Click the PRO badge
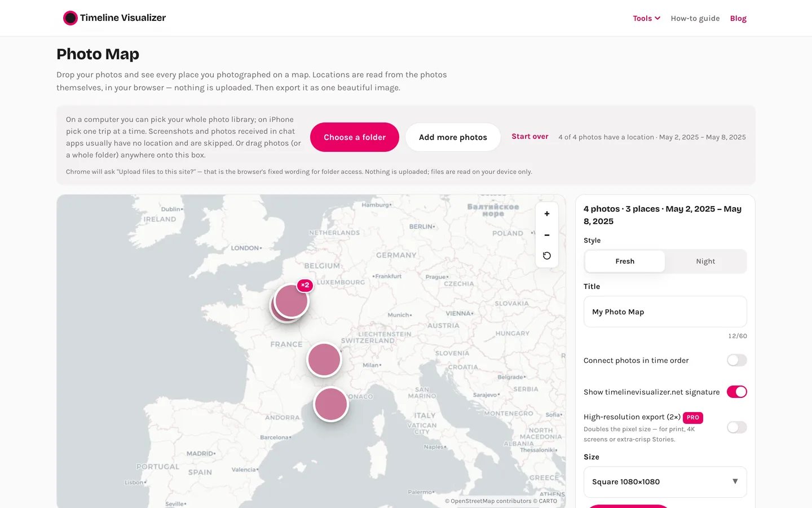Image resolution: width=812 pixels, height=508 pixels. point(693,418)
